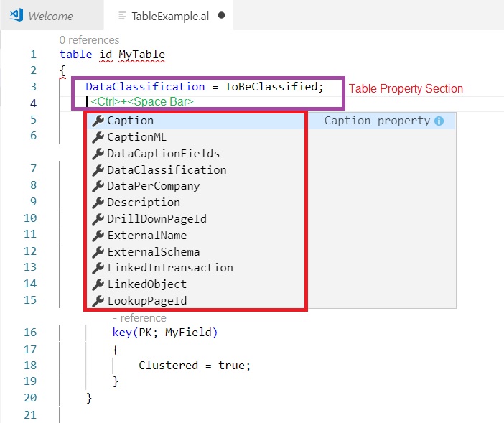Click the wrench icon beside ExternalSchema
The image size is (504, 423).
pos(98,251)
